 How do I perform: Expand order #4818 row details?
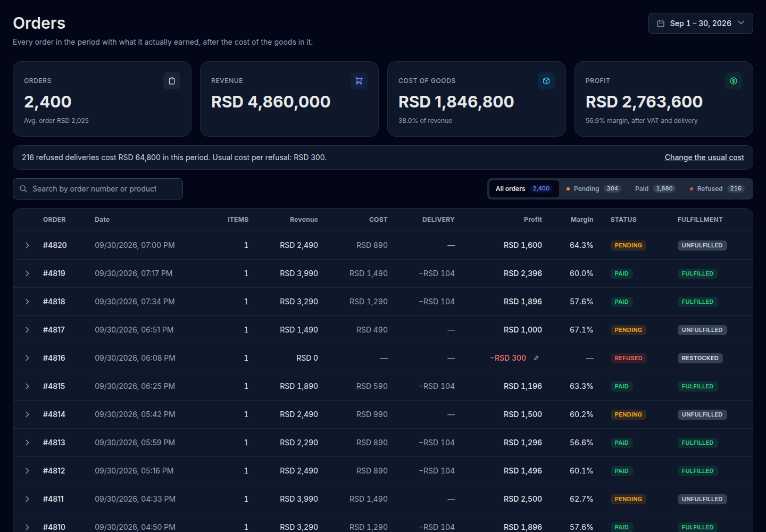click(27, 302)
